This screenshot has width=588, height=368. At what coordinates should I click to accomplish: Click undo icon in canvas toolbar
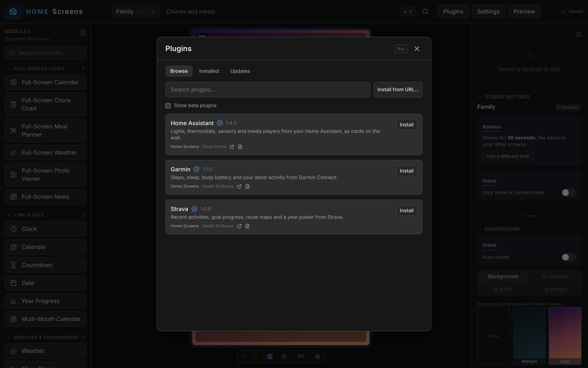[x=244, y=357]
